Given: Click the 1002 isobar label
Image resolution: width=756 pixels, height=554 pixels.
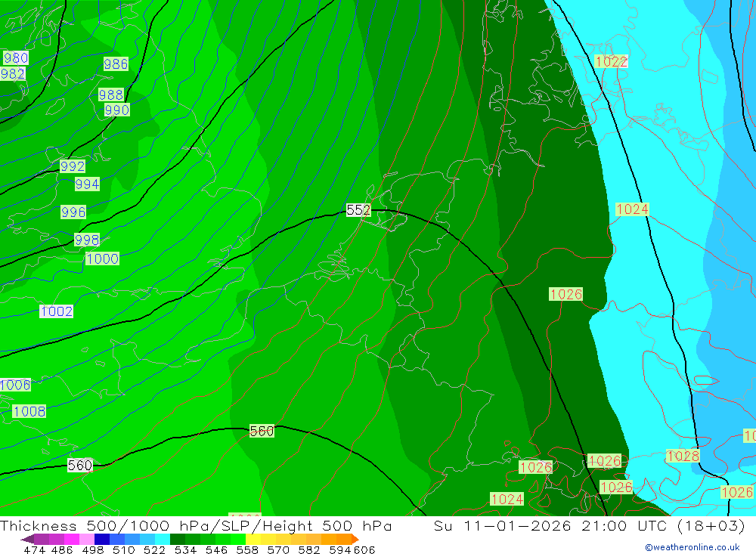Looking at the screenshot, I should point(57,311).
